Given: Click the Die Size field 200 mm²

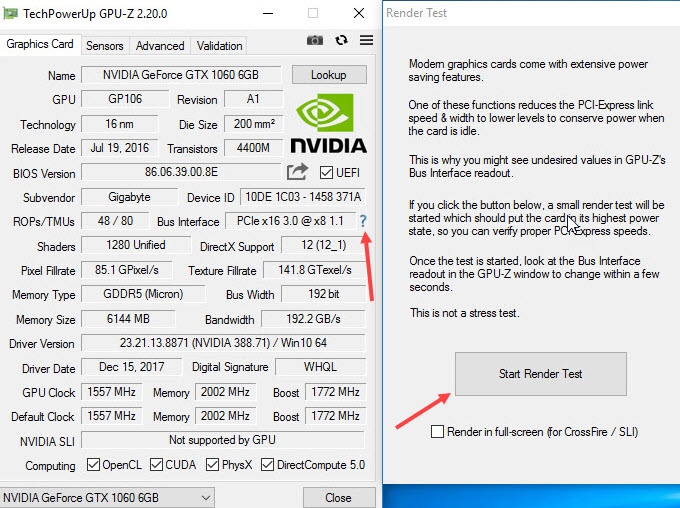Looking at the screenshot, I should coord(254,124).
